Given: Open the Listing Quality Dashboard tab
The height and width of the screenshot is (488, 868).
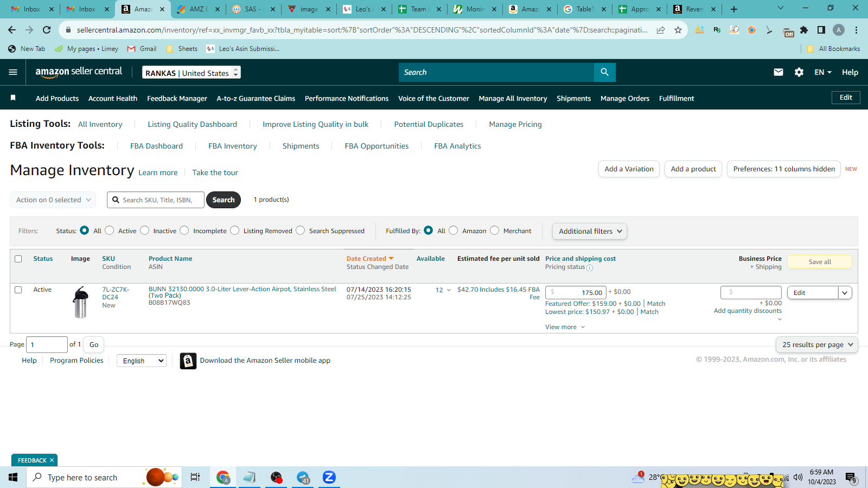Looking at the screenshot, I should click(x=192, y=124).
